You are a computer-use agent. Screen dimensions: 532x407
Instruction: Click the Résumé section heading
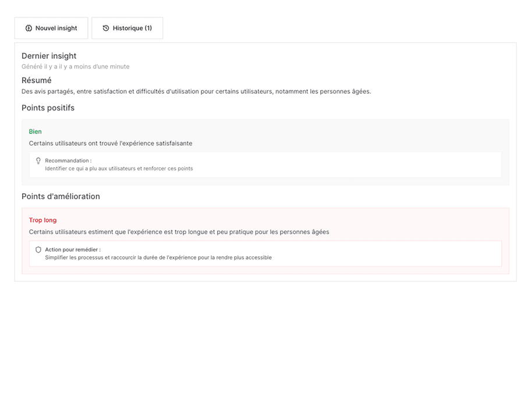[37, 80]
